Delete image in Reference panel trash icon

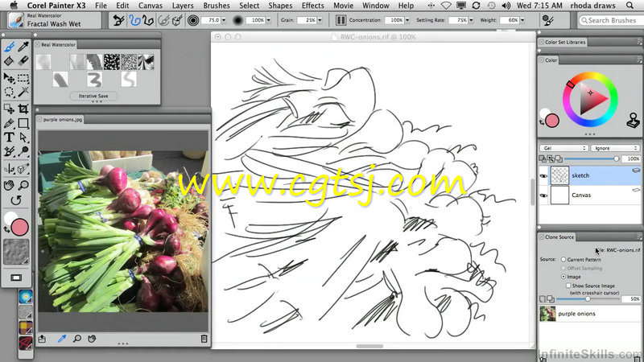tap(204, 339)
